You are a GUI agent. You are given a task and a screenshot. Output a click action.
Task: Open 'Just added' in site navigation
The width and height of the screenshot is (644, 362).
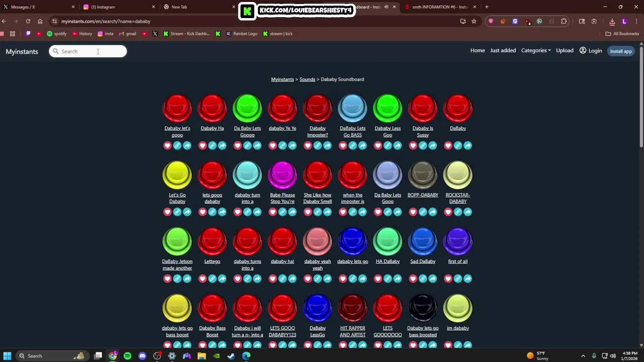(503, 50)
